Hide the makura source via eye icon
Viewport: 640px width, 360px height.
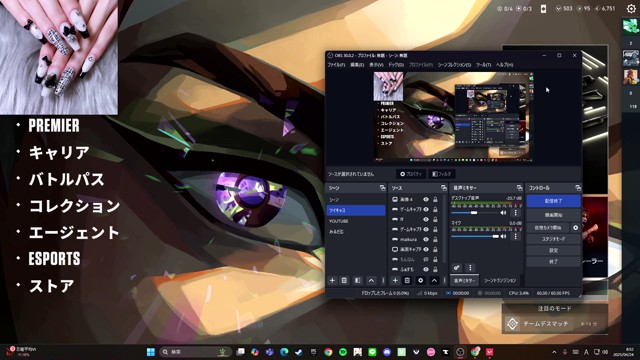tap(426, 239)
